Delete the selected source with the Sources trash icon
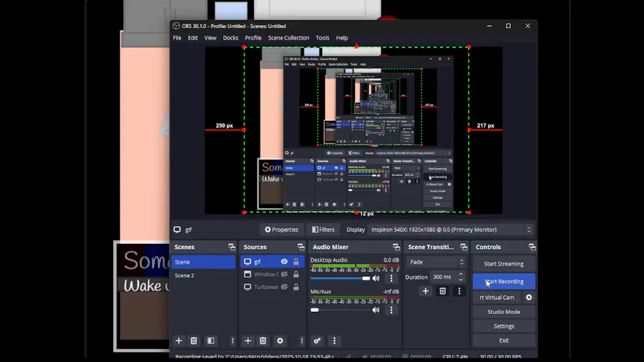Viewport: 644px width, 362px height. click(263, 341)
